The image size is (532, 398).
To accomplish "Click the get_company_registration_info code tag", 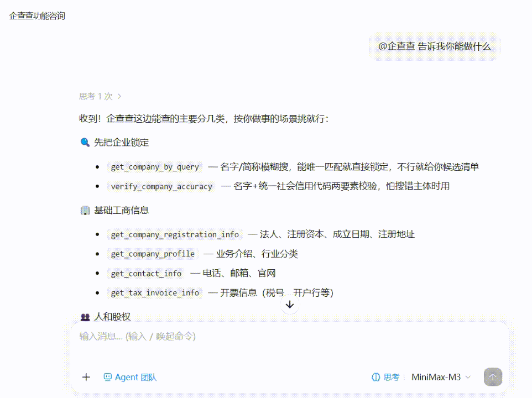I will [x=175, y=234].
